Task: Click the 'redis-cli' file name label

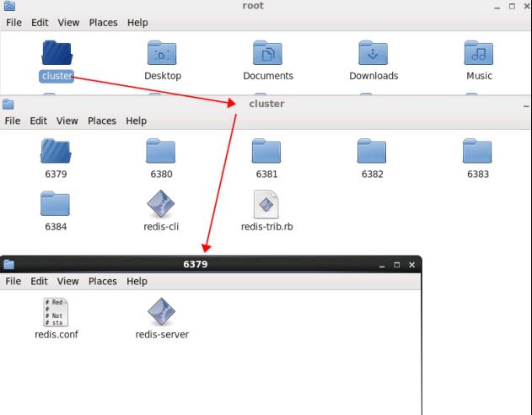Action: click(x=161, y=227)
